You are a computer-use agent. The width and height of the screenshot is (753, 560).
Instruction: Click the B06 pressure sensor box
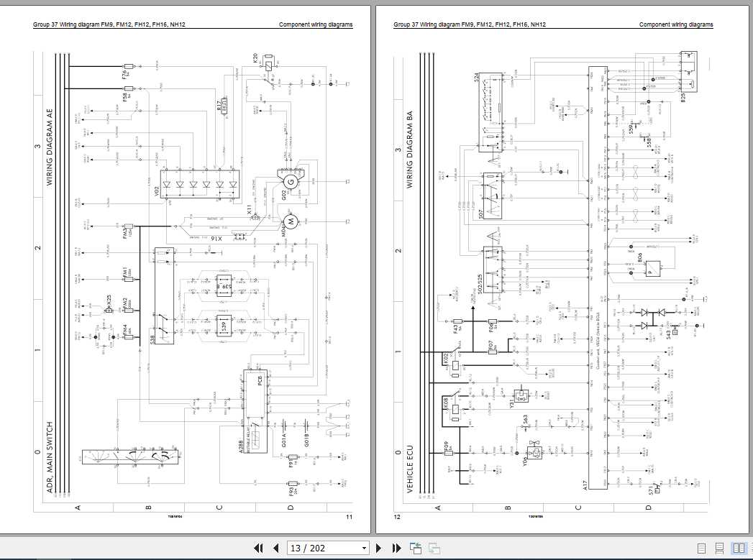tap(652, 269)
